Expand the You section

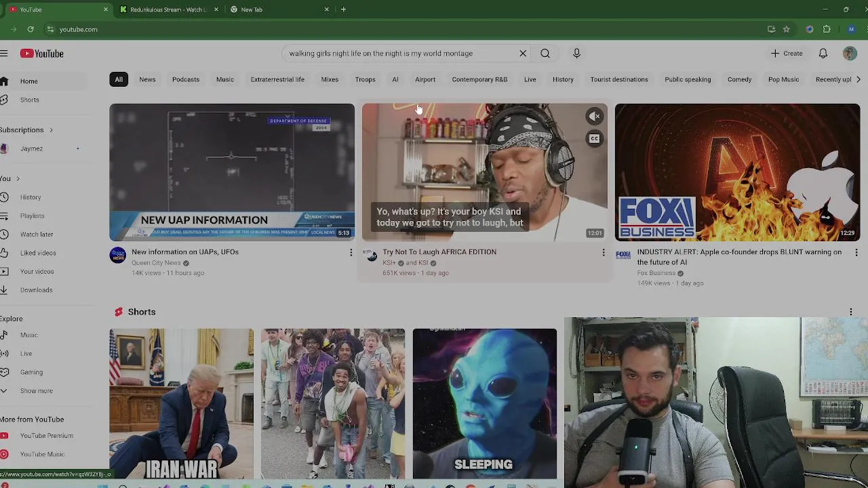tap(10, 179)
